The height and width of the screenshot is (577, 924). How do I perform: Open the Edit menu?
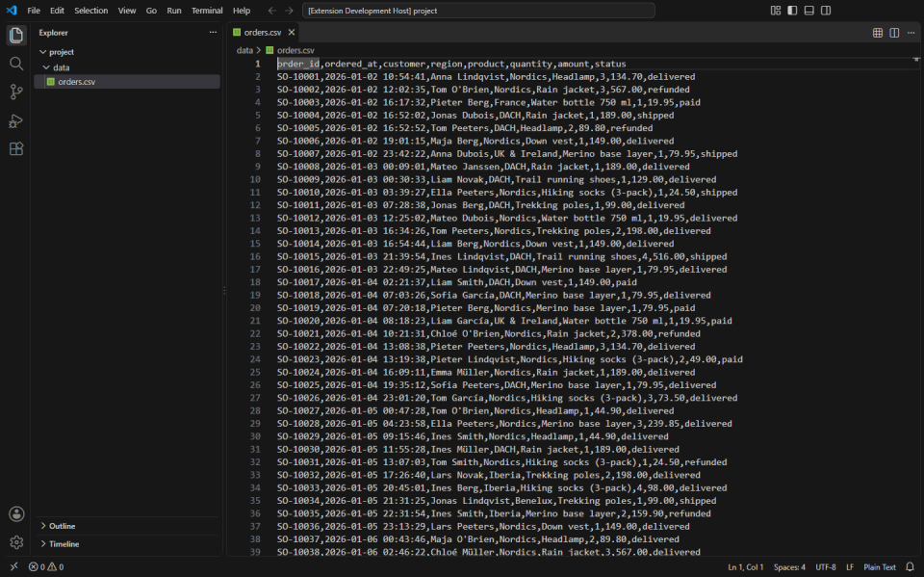pos(57,11)
